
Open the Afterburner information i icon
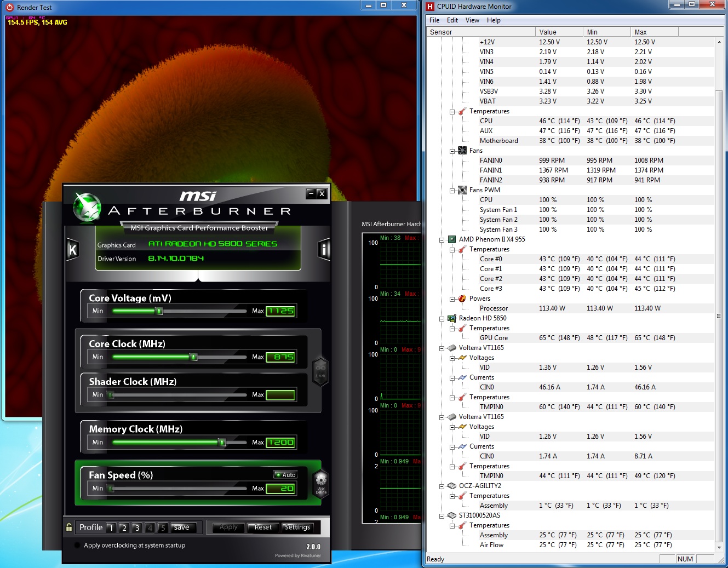(x=324, y=250)
